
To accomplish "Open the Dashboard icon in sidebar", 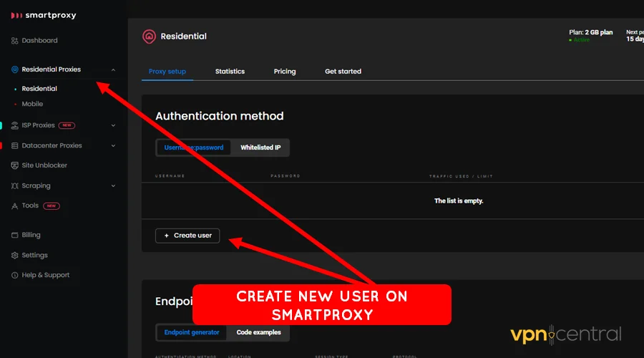I will (15, 41).
